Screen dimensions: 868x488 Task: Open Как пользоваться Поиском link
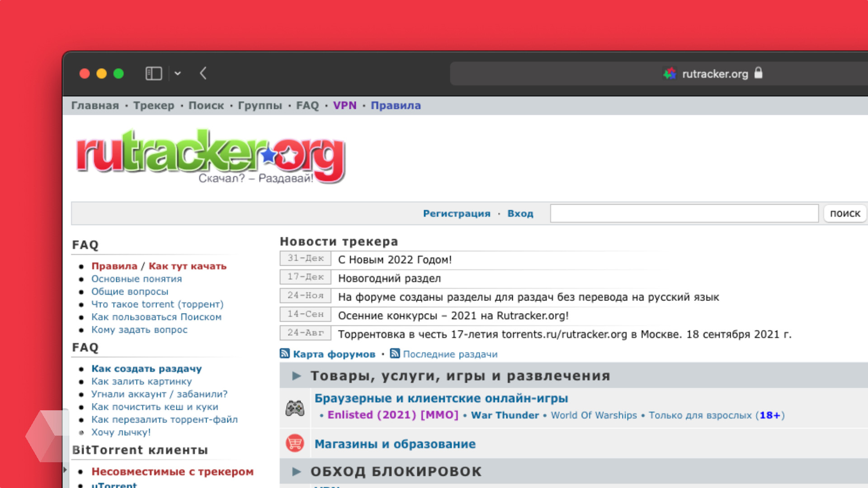156,317
